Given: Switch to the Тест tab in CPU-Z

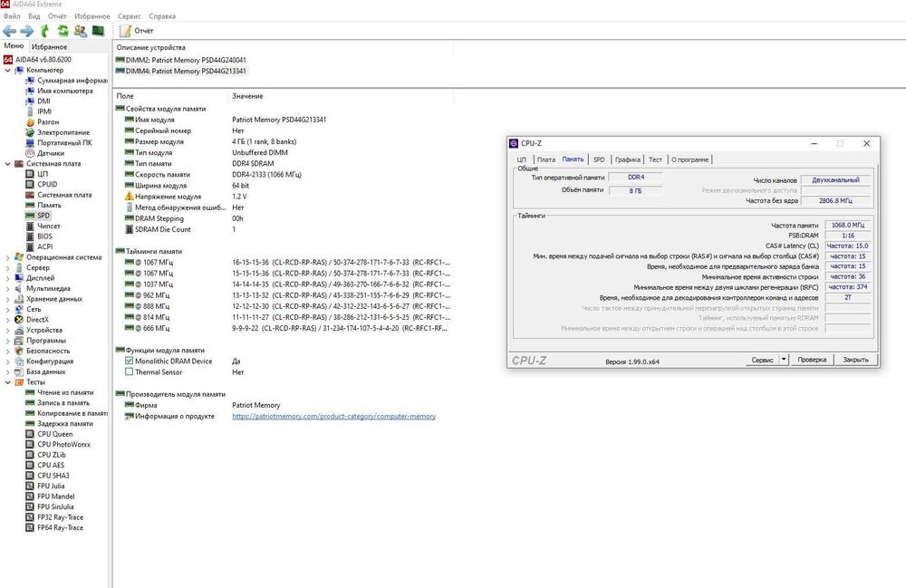Looking at the screenshot, I should [x=655, y=159].
